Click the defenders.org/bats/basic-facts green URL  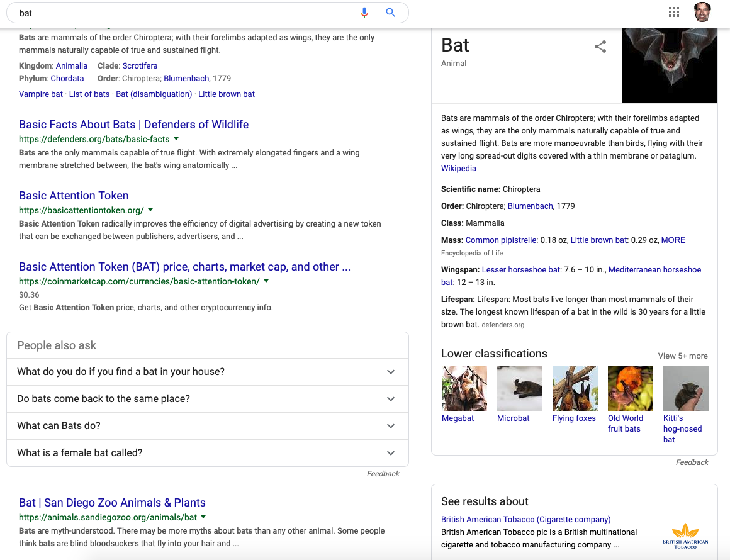pyautogui.click(x=94, y=139)
